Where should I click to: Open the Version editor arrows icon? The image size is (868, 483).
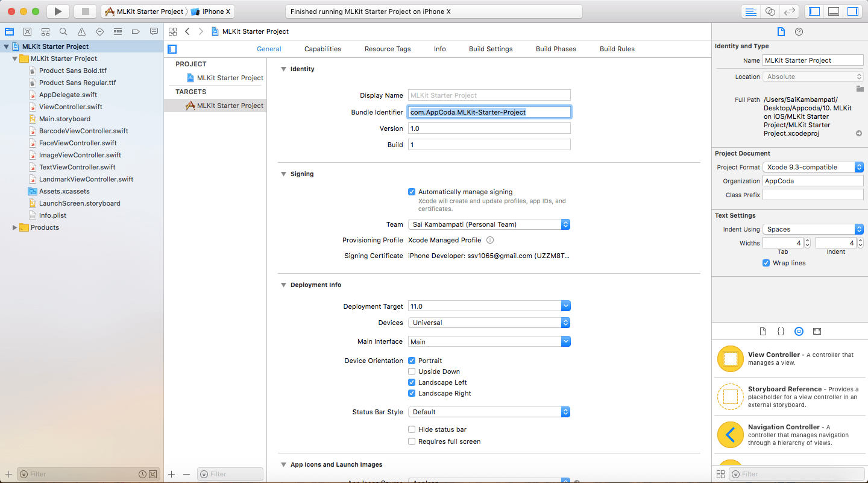789,11
